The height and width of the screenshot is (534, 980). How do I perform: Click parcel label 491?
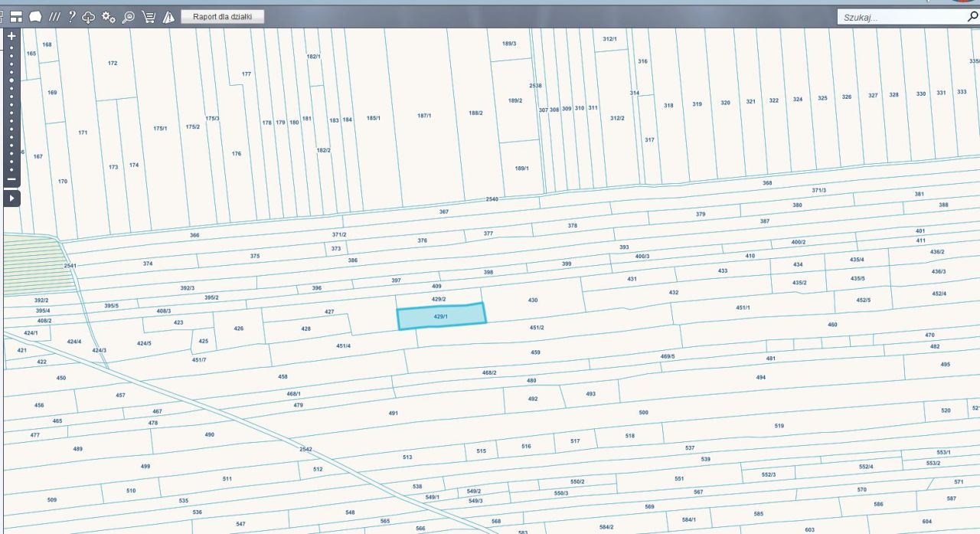[x=393, y=413]
